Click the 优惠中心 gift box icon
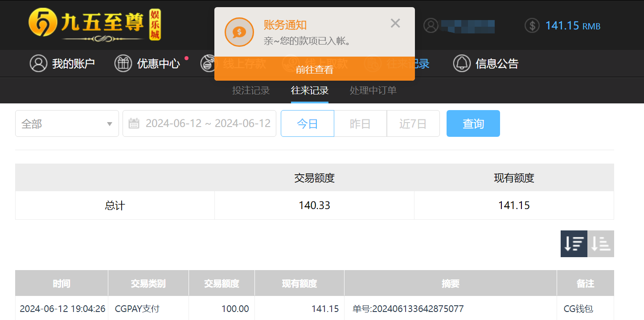Viewport: 644px width, 320px height. point(123,63)
